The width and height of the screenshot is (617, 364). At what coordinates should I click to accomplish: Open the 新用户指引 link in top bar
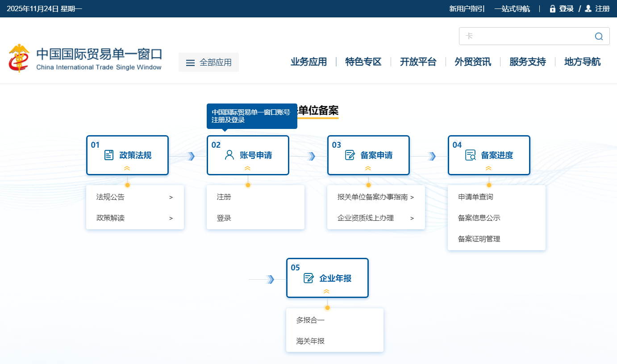coord(467,9)
